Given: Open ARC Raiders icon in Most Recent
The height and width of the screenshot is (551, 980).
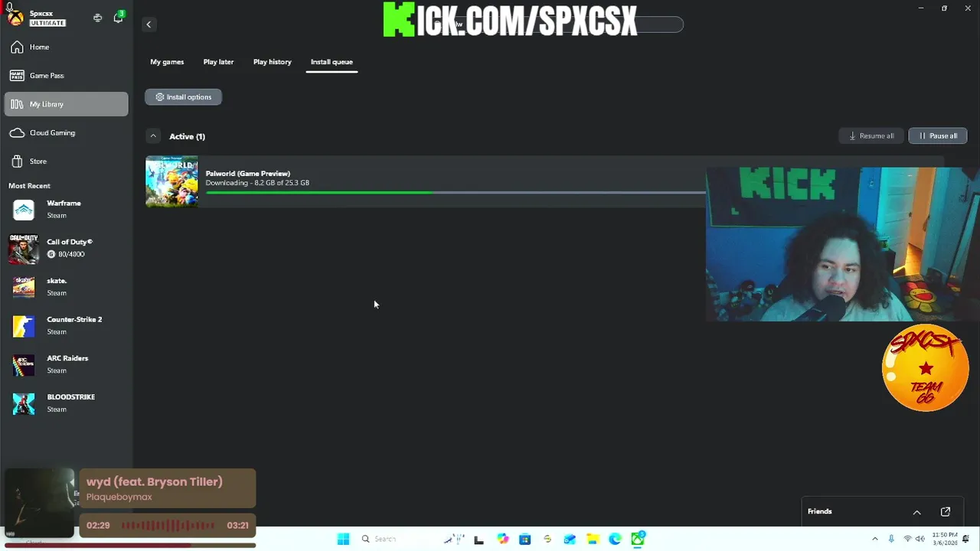Looking at the screenshot, I should (x=24, y=364).
